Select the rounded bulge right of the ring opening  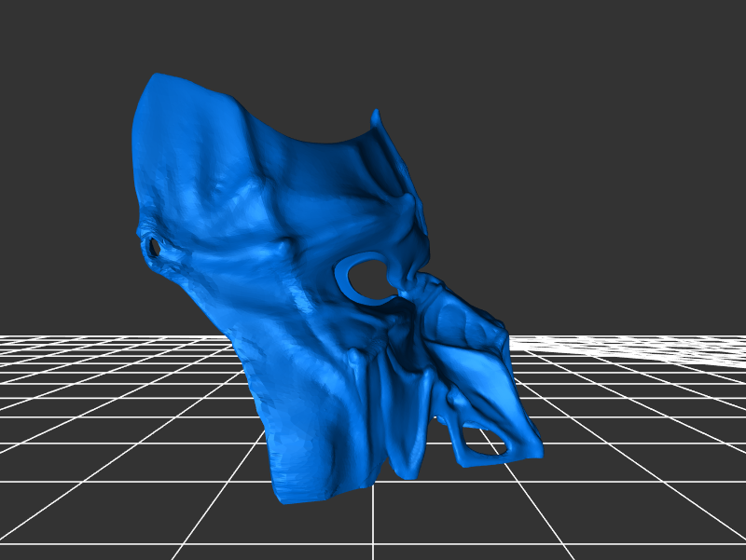[457, 326]
